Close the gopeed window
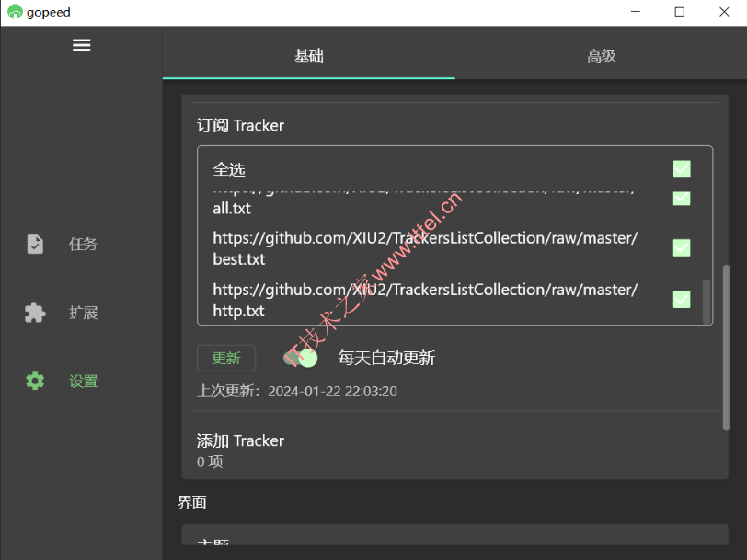 (x=724, y=12)
